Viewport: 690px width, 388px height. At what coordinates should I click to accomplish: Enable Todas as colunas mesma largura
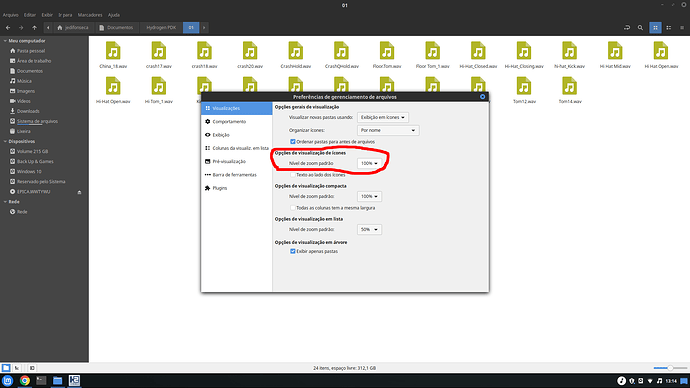point(293,208)
